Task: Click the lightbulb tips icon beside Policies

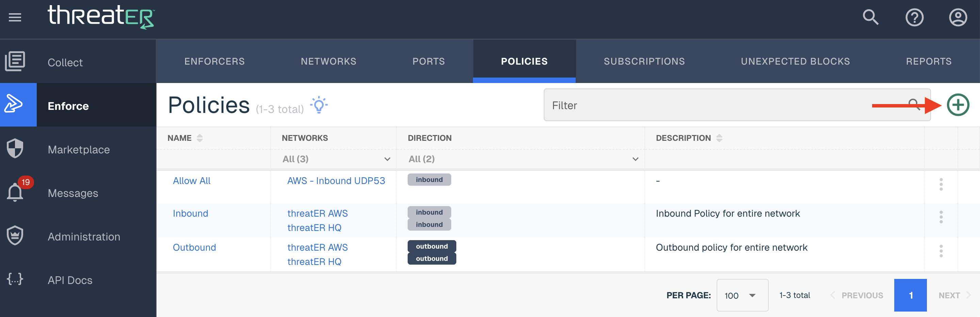Action: pos(319,105)
